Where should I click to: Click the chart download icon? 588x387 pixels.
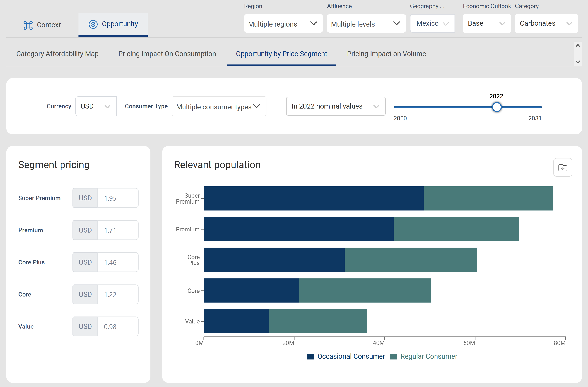pyautogui.click(x=563, y=167)
